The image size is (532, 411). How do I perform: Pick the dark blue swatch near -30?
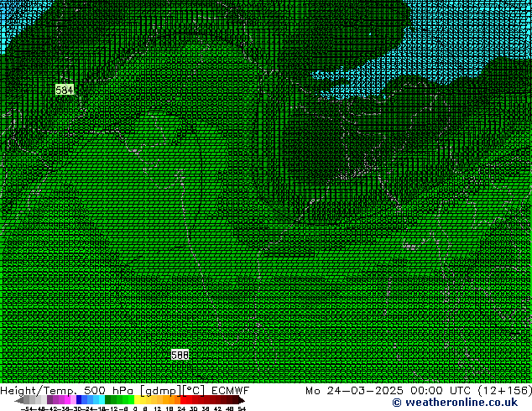tap(79, 399)
